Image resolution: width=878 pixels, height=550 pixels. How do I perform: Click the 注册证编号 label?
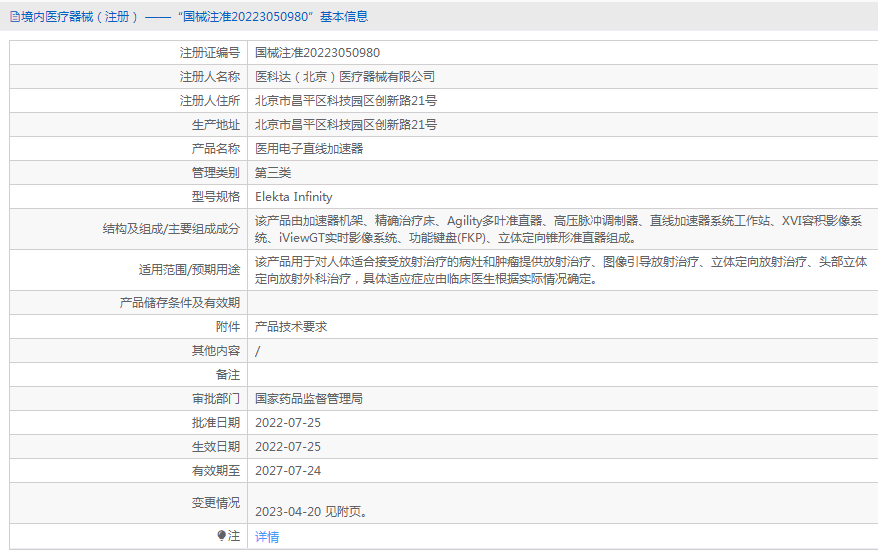[x=209, y=53]
